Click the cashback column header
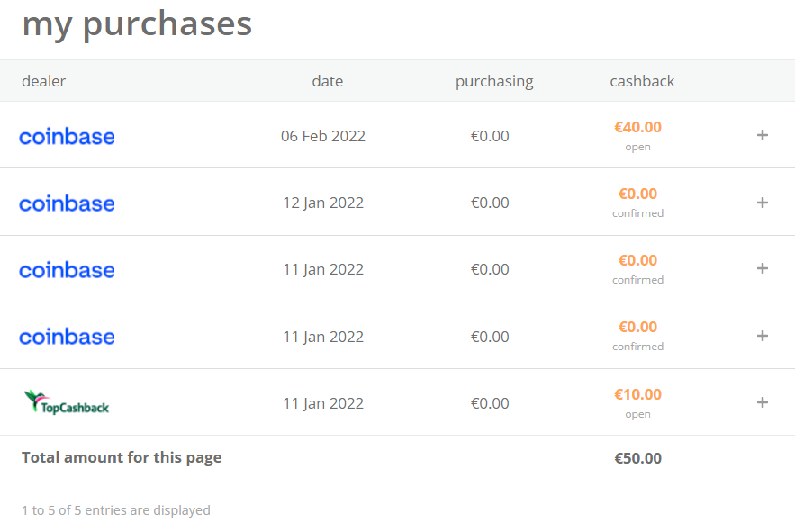 point(641,81)
